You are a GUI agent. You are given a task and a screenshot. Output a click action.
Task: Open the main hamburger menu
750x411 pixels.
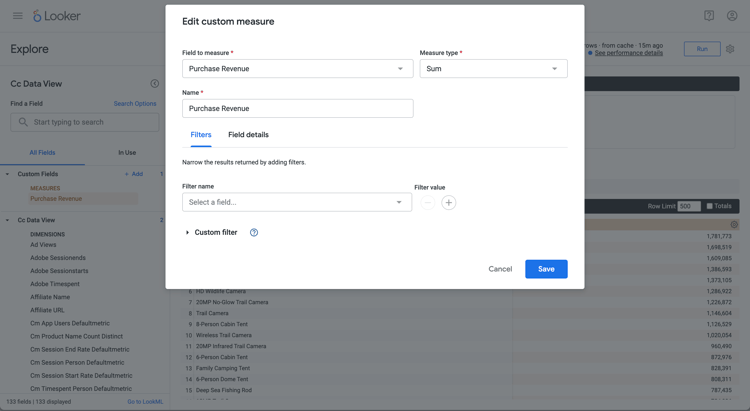17,16
